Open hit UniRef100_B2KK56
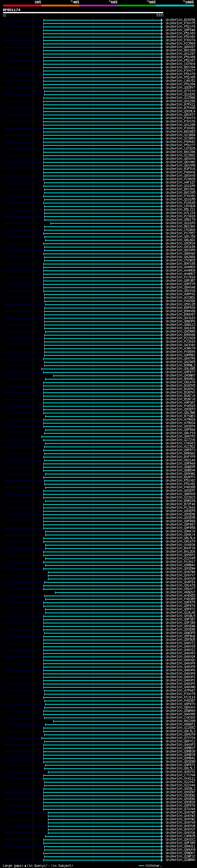 coord(180,20)
